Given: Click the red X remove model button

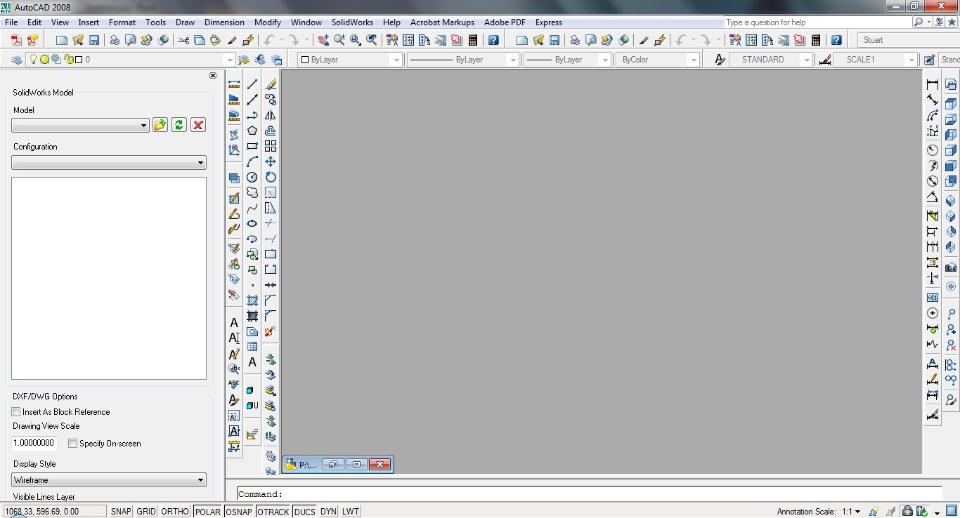Looking at the screenshot, I should click(198, 125).
